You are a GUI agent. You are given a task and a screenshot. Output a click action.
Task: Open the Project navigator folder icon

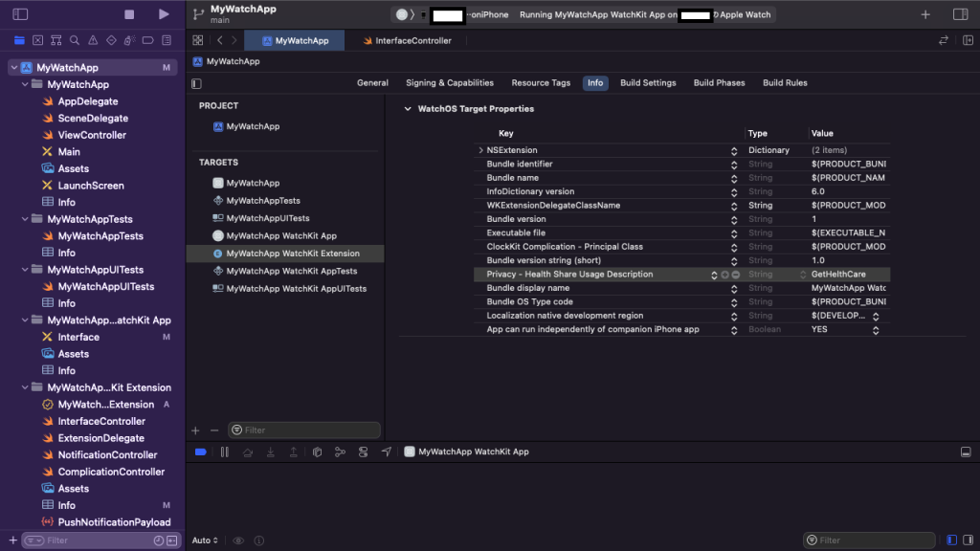tap(19, 40)
